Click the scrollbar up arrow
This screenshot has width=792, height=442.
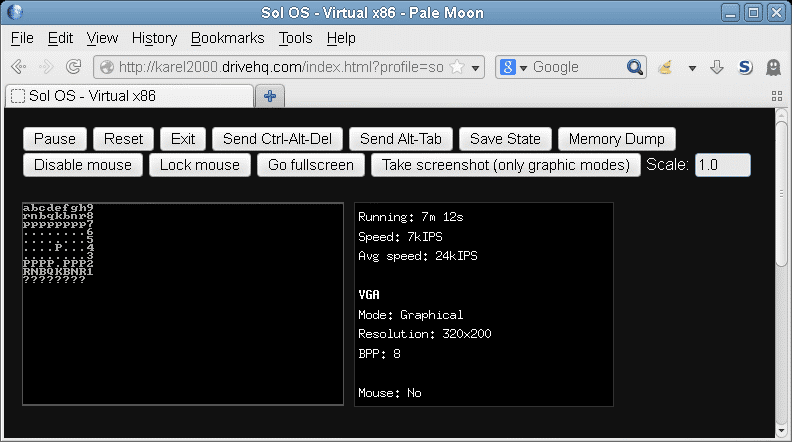781,114
